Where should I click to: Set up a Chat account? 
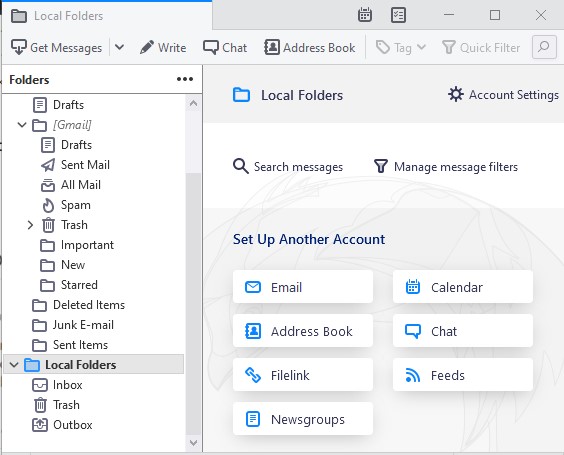click(463, 331)
